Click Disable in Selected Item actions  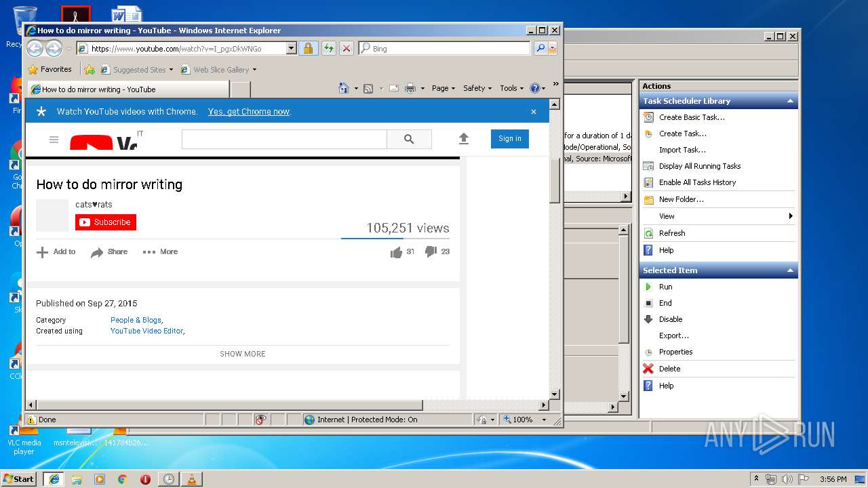click(x=671, y=319)
